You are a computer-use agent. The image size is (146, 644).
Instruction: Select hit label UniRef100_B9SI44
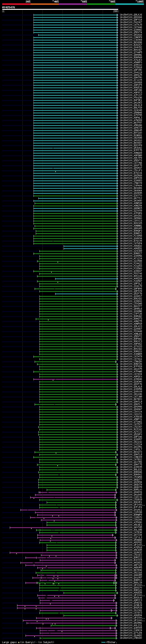[131, 276]
